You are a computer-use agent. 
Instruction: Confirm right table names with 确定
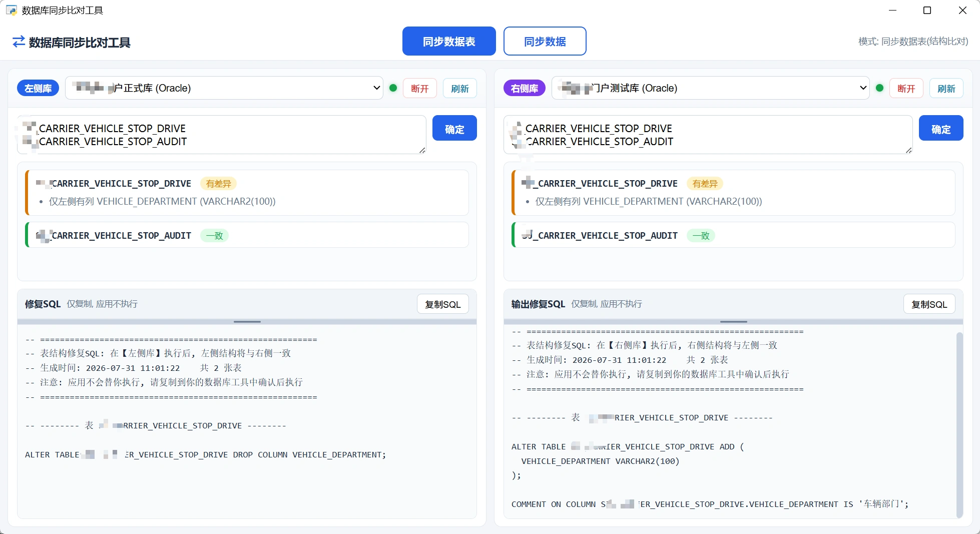click(941, 129)
